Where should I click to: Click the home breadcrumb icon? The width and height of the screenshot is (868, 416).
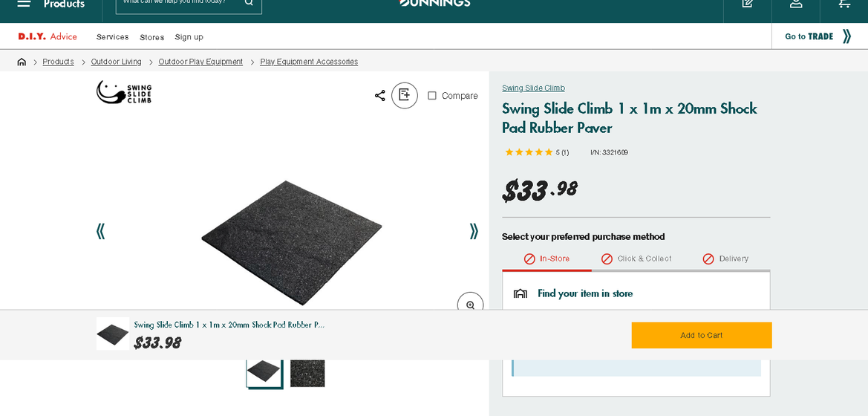22,62
